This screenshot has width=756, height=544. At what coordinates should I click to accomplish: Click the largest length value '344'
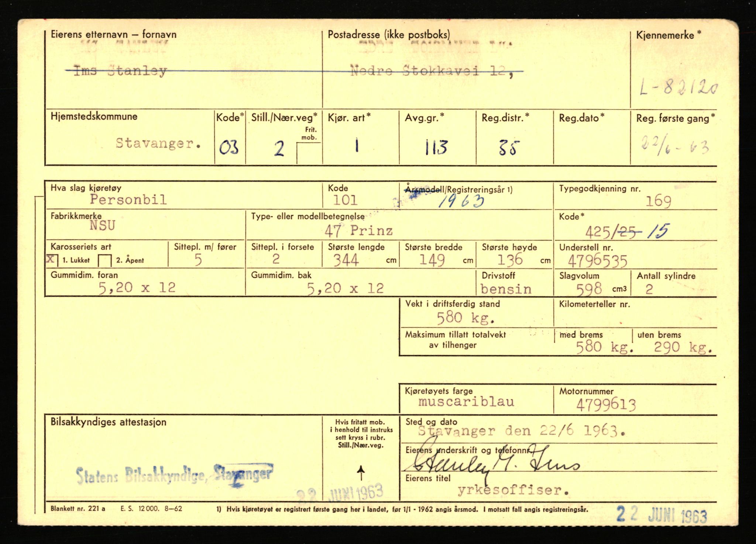point(346,260)
